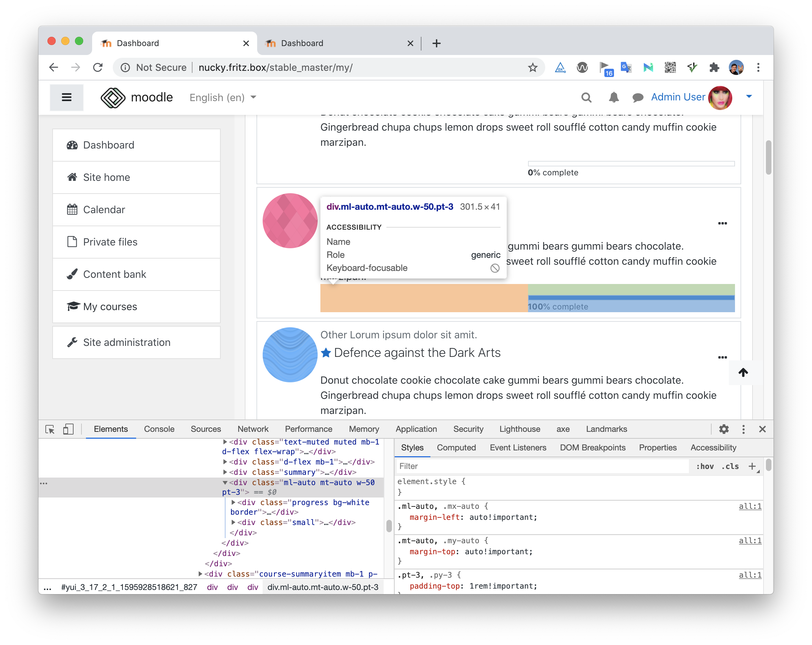Switch to DevTools Console tab

tap(159, 429)
